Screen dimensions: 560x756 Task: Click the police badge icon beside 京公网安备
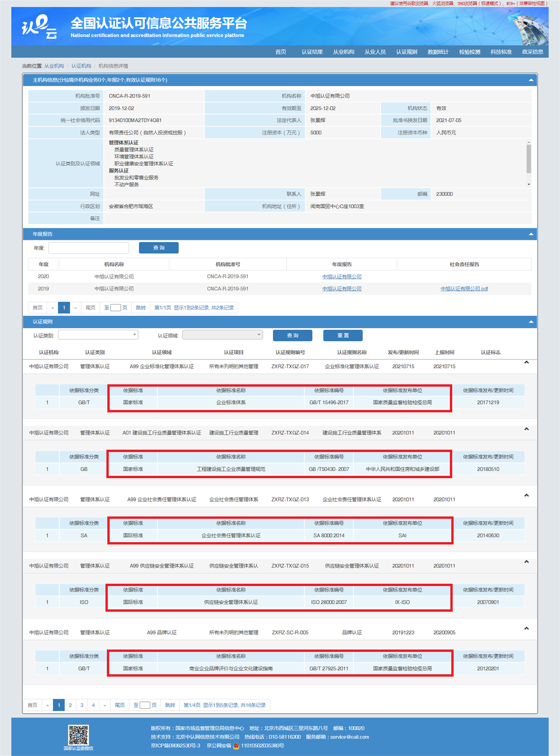236,746
